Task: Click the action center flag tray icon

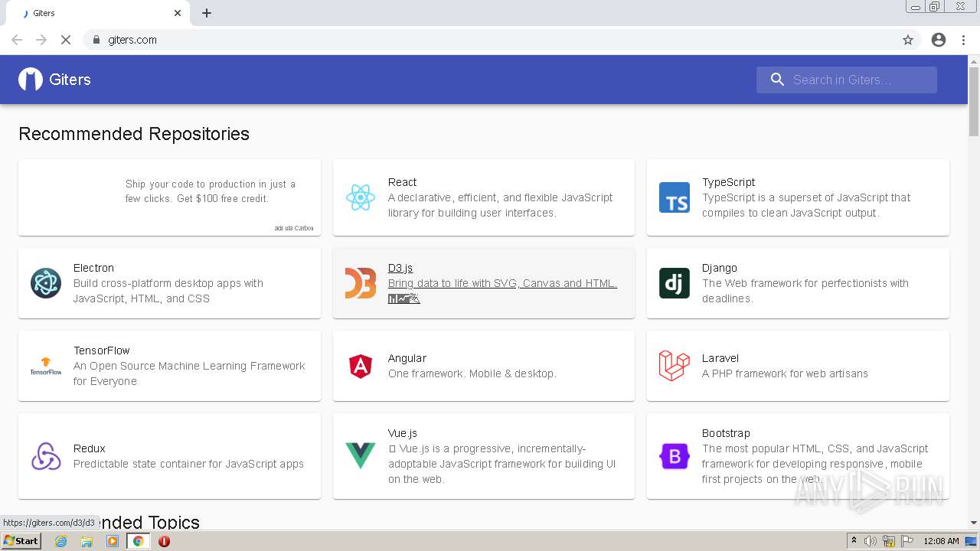Action: 907,541
